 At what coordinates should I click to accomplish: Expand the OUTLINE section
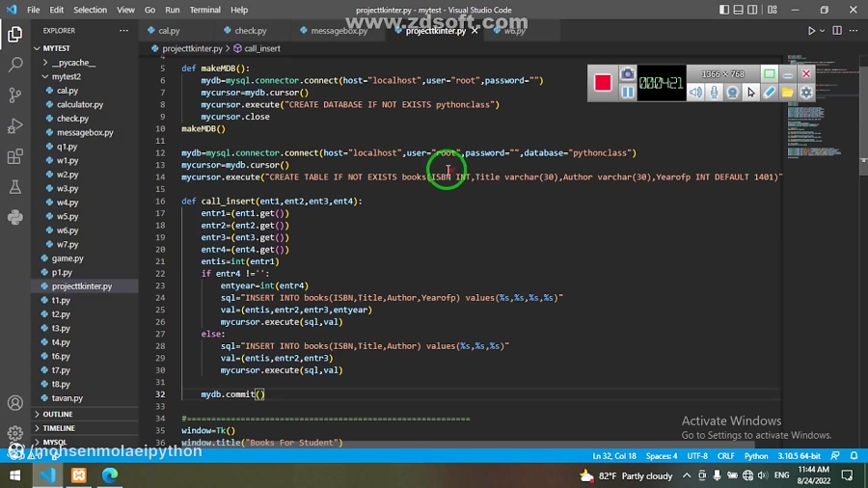58,414
